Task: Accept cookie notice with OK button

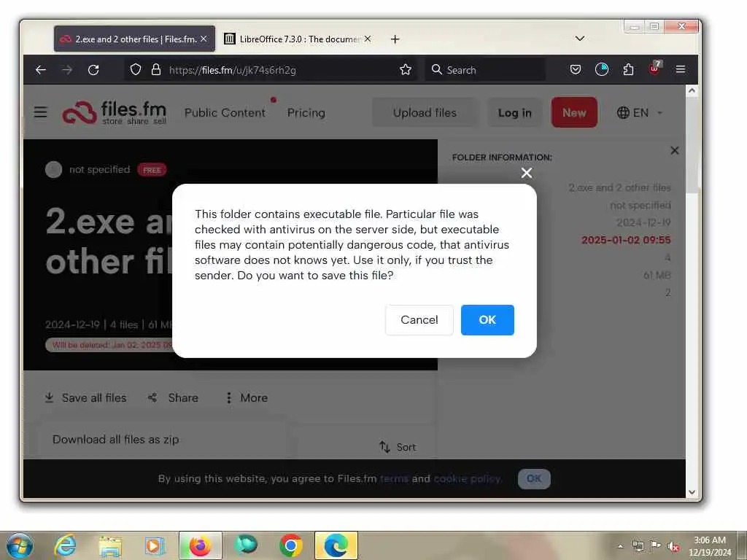Action: click(534, 478)
